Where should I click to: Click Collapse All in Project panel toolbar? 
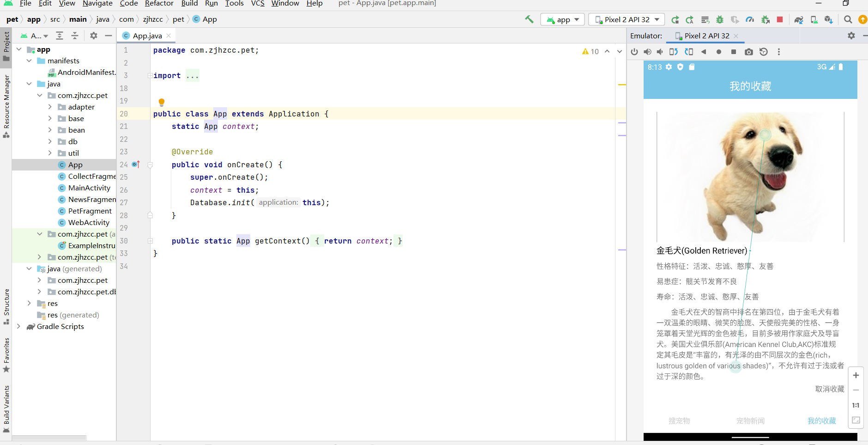tap(75, 36)
